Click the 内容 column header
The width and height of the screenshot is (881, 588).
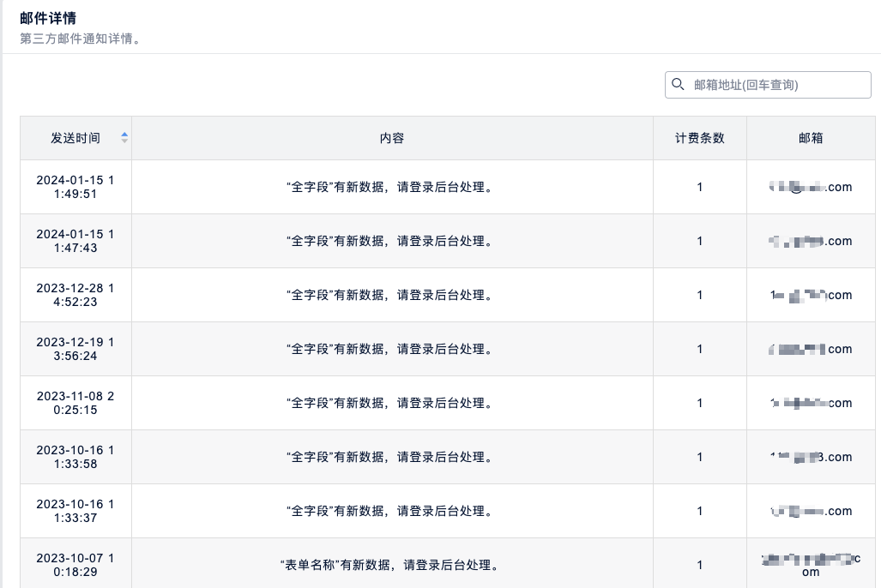(x=392, y=138)
